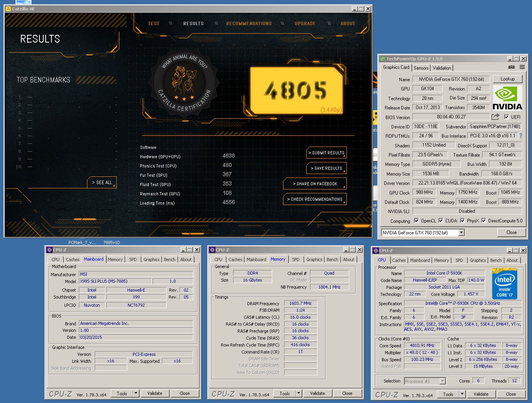Click the CAS# Latency 16.0 clocks value
532x403 pixels.
point(300,317)
